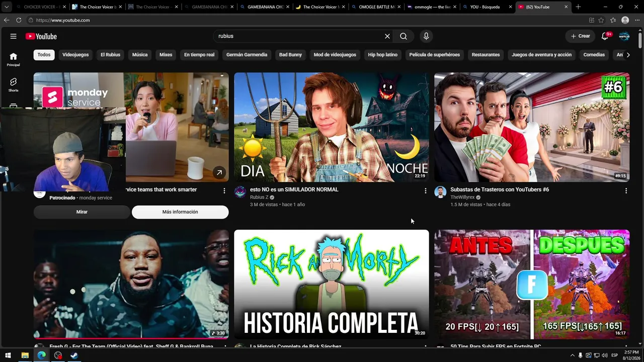Image resolution: width=644 pixels, height=362 pixels.
Task: Open the taskbar volume control
Action: pos(605,355)
